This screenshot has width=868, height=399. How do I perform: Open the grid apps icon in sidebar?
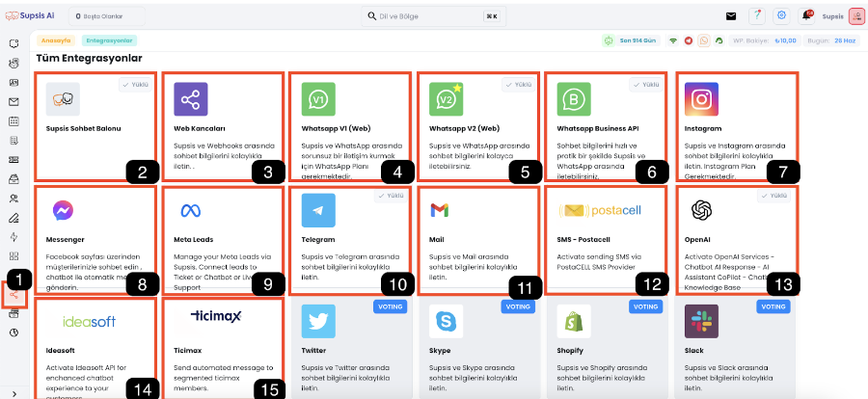point(14,256)
